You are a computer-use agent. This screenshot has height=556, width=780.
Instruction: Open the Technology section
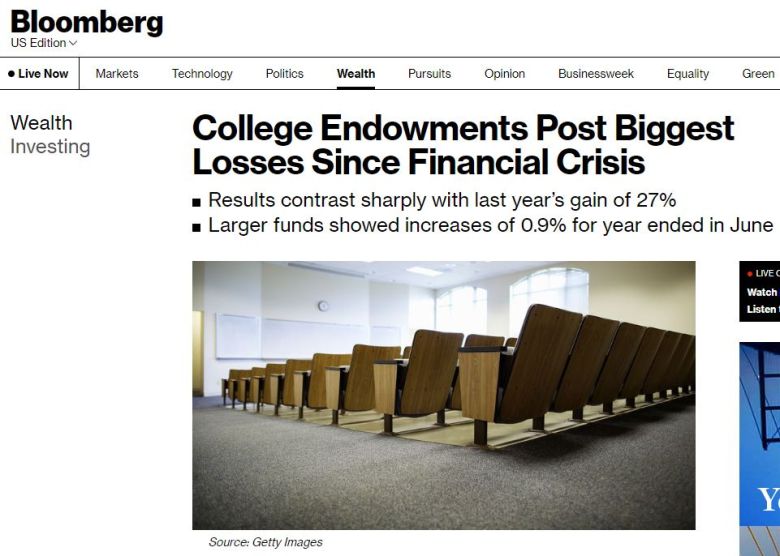click(202, 74)
